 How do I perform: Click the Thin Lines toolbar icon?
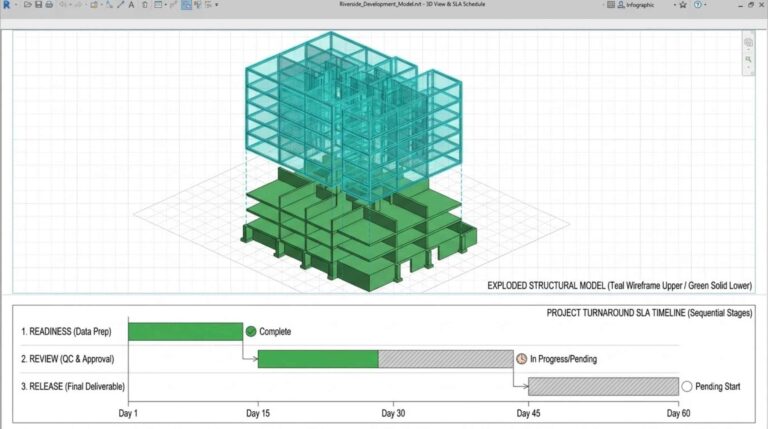tap(173, 4)
